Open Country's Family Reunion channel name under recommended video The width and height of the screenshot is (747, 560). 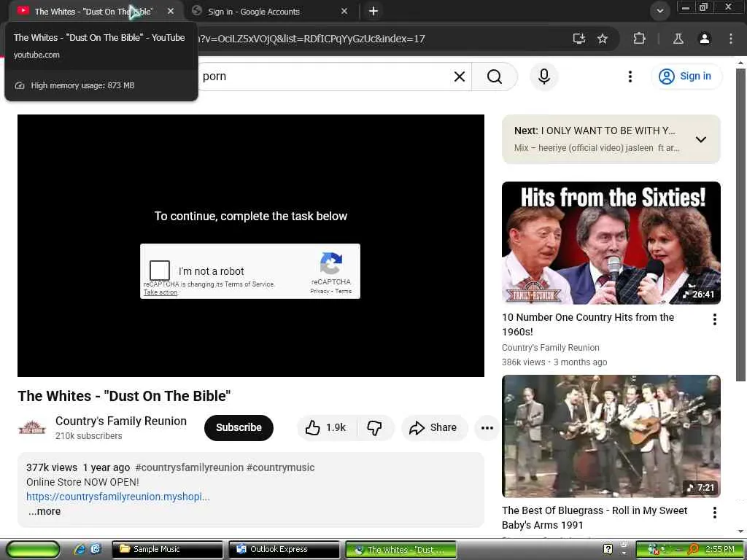550,348
